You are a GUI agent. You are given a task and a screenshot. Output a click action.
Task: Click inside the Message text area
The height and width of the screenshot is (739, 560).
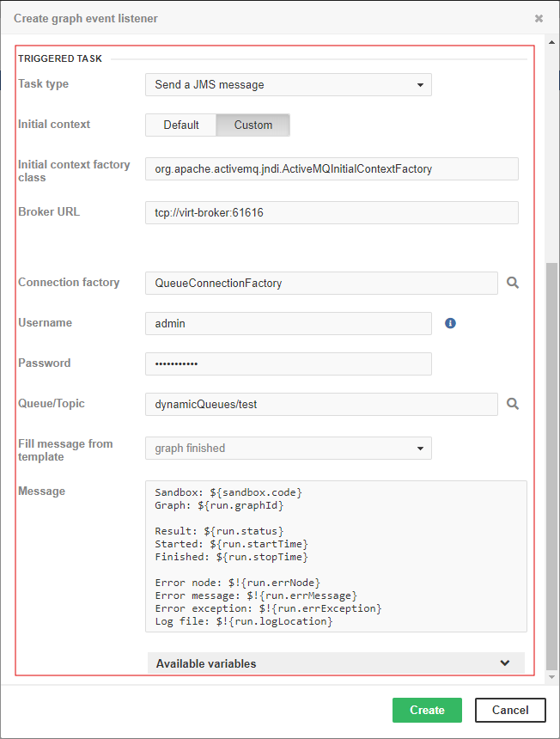coord(336,556)
